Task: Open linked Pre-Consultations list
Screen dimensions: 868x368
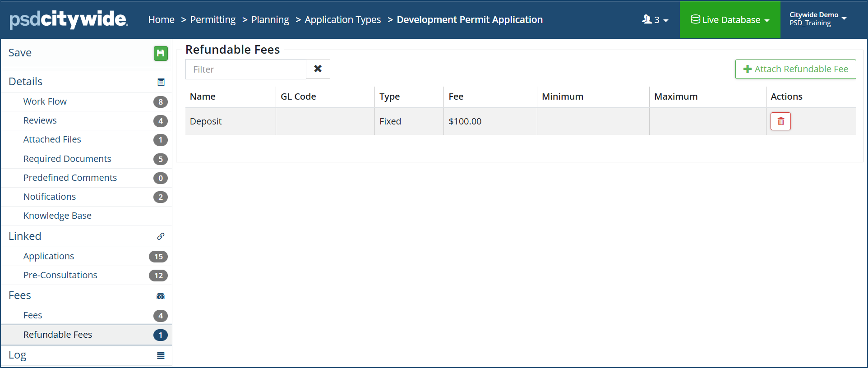Action: coord(60,275)
